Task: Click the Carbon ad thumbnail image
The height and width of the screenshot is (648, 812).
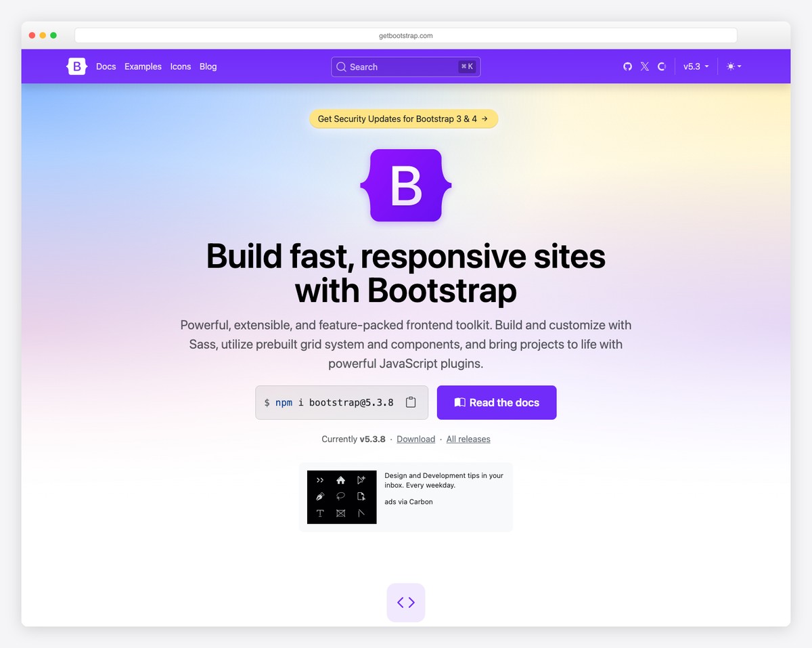Action: click(x=341, y=496)
